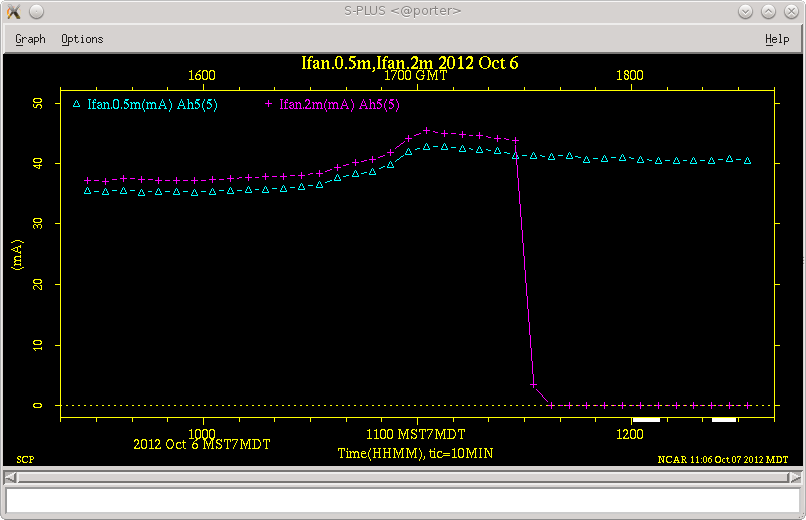Open the Help menu
The width and height of the screenshot is (806, 520).
[x=776, y=39]
